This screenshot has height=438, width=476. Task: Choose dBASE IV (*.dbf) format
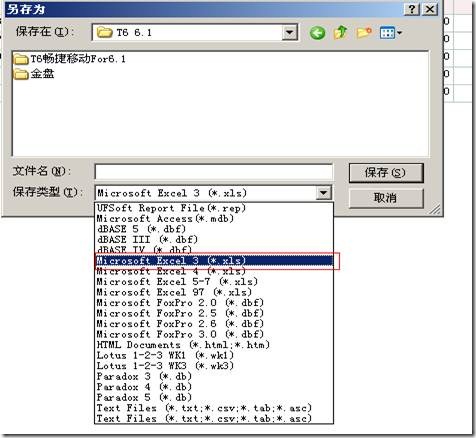[214, 249]
